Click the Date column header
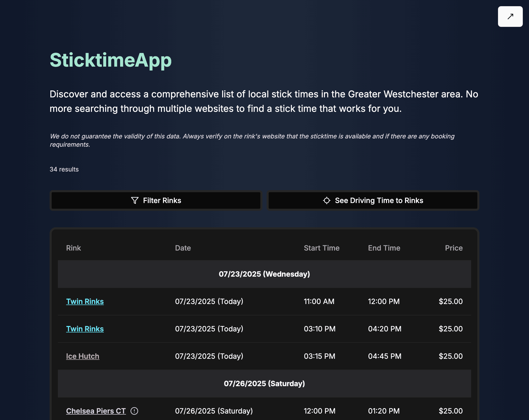 coord(183,248)
